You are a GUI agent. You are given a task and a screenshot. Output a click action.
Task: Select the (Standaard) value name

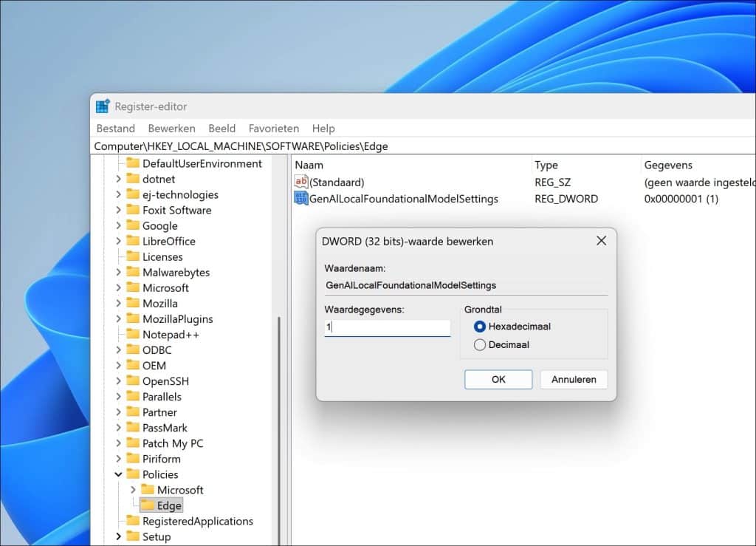(337, 182)
